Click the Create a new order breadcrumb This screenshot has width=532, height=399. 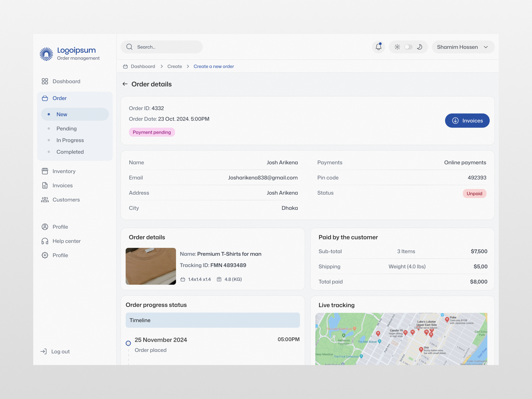pyautogui.click(x=214, y=66)
